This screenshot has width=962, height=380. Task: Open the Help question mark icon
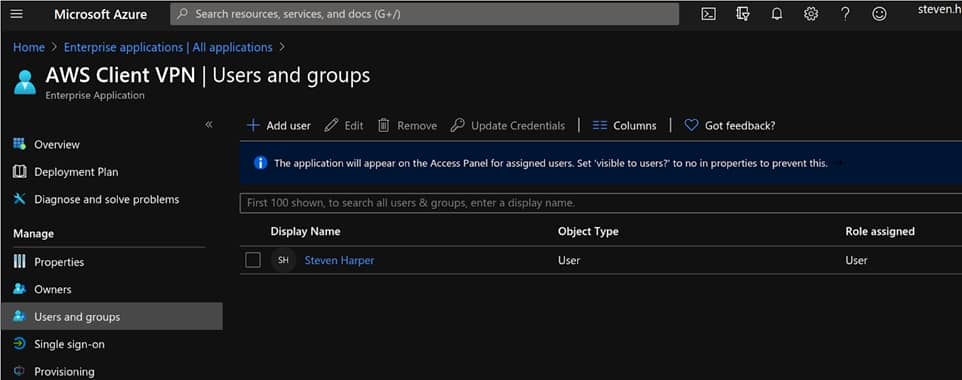845,14
